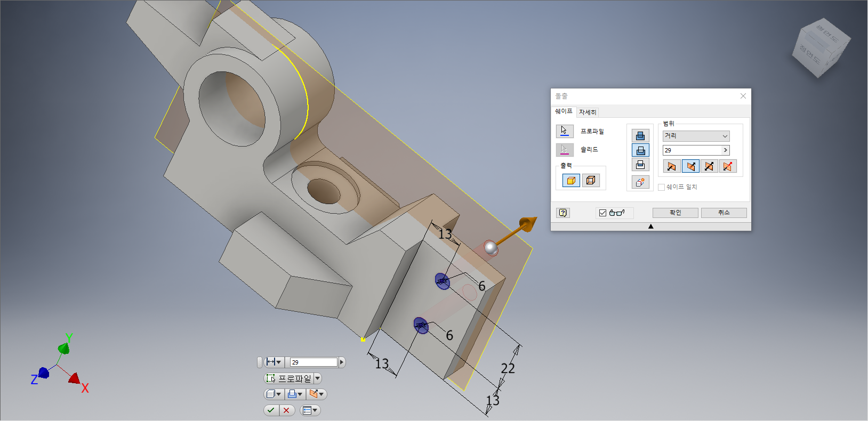Click the green Y axis arrow of triad
The width and height of the screenshot is (868, 421).
point(64,349)
